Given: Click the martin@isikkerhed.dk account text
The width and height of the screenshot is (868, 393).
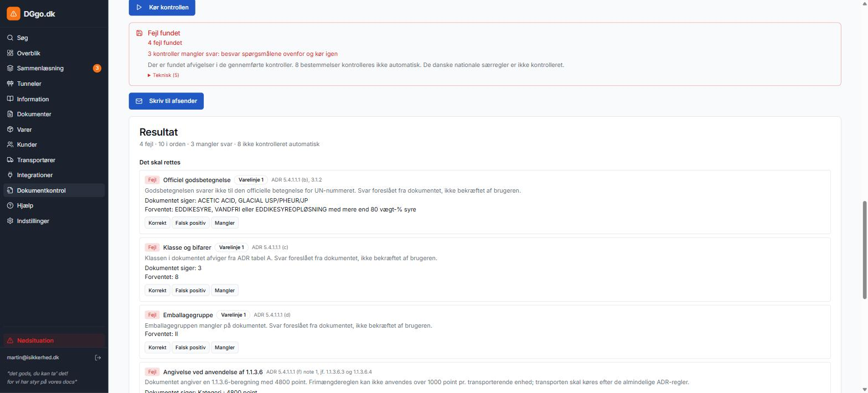Looking at the screenshot, I should 33,358.
